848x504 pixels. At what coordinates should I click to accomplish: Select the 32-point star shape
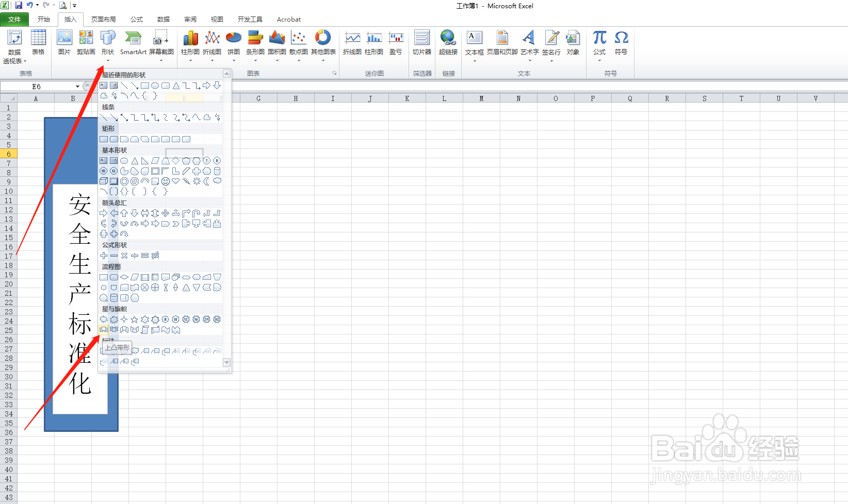point(217,320)
